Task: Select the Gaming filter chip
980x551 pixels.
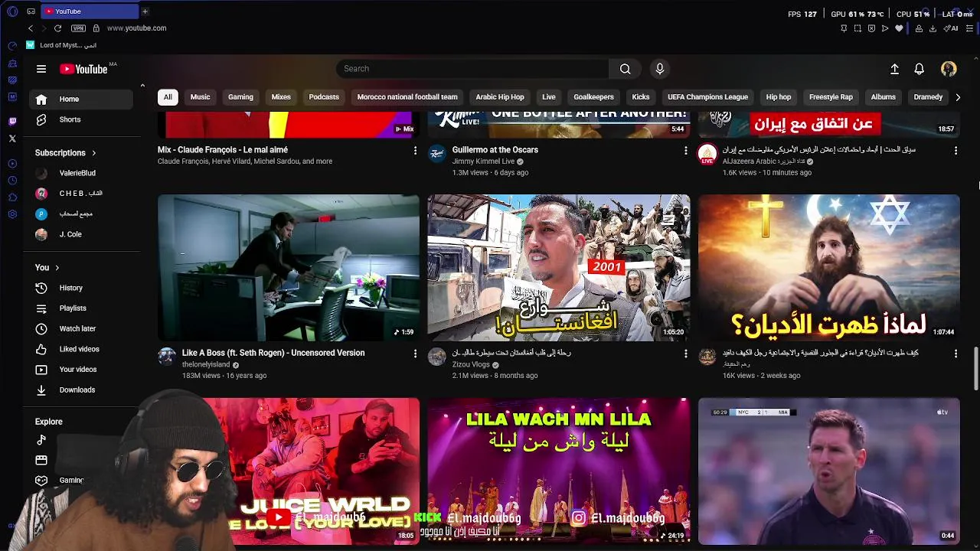Action: click(x=240, y=97)
